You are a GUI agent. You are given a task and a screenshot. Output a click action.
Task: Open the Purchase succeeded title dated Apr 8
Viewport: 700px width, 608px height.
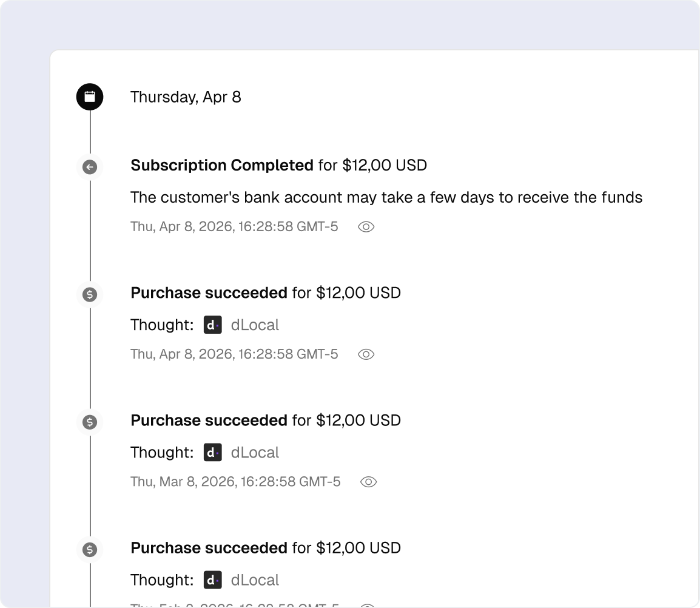coord(209,293)
